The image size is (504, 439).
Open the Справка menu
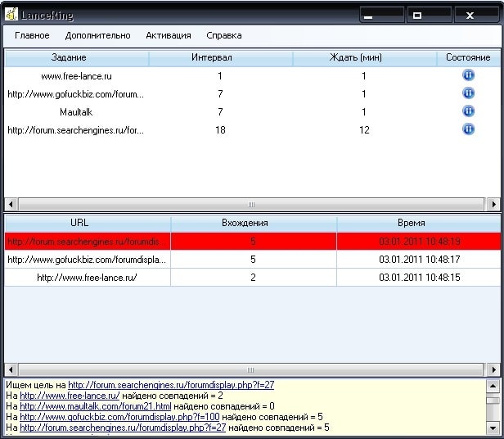[x=223, y=35]
